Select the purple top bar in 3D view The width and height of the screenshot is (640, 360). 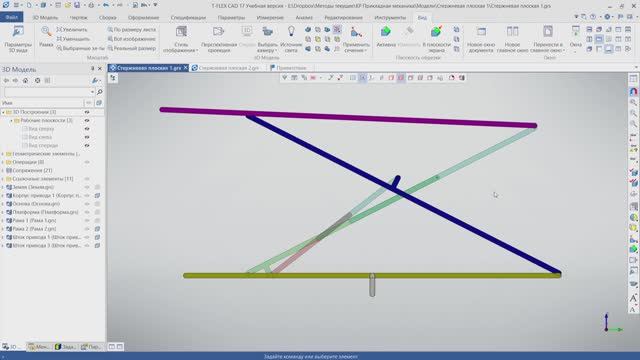coord(348,118)
